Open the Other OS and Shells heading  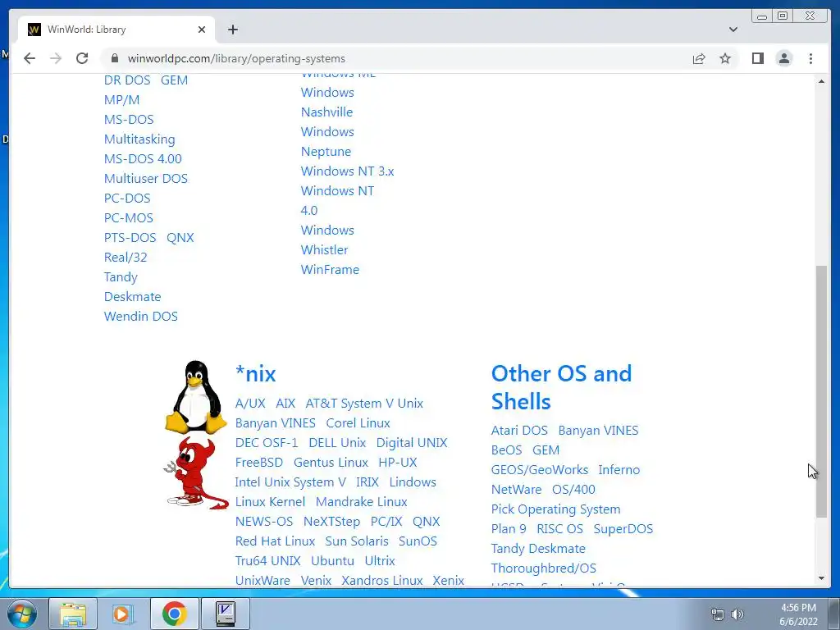click(561, 387)
